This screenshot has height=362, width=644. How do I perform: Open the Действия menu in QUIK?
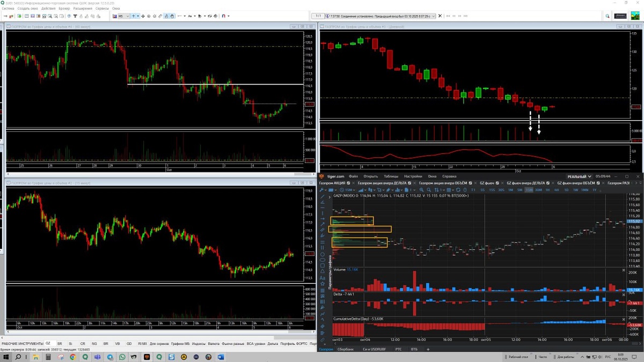(48, 9)
